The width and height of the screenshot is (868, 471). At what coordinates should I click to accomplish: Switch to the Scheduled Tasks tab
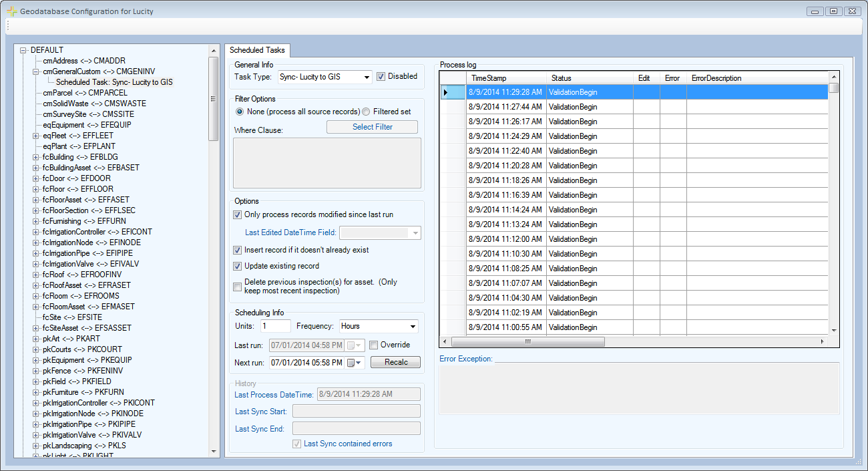click(x=257, y=50)
